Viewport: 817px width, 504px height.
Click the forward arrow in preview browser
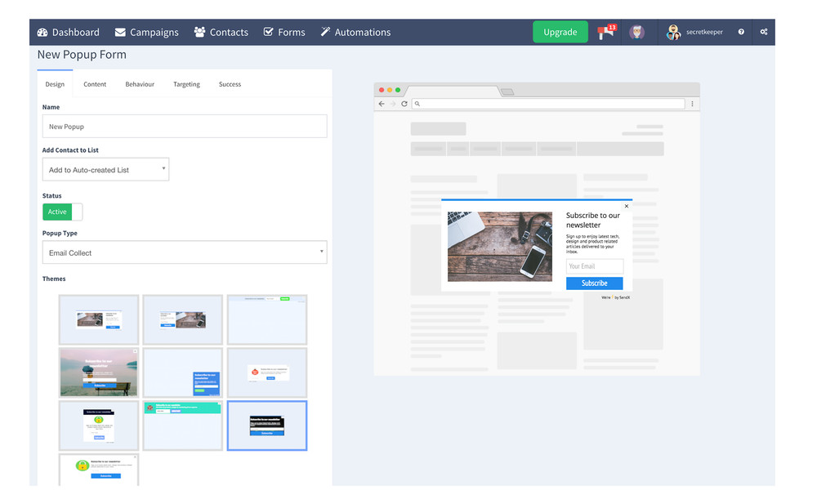[x=393, y=104]
